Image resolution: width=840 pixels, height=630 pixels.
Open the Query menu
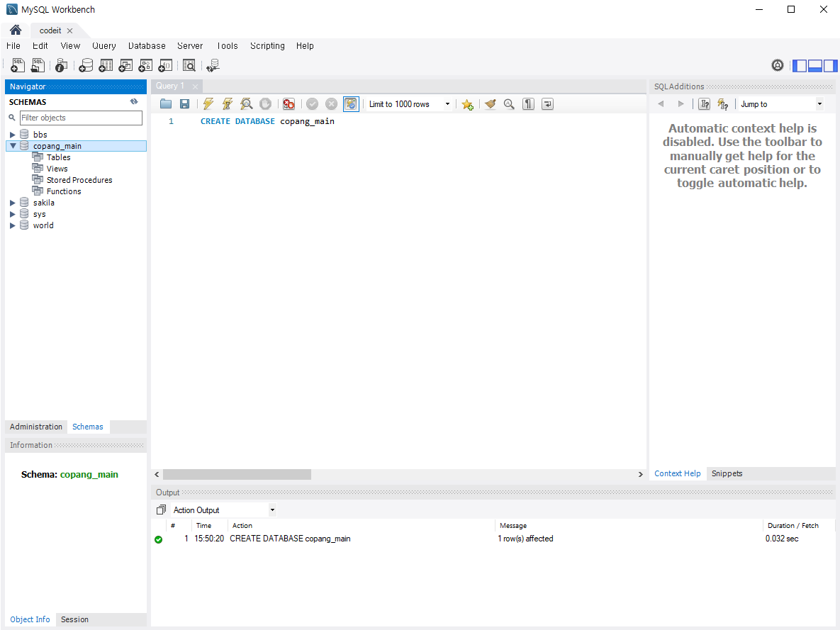[104, 45]
